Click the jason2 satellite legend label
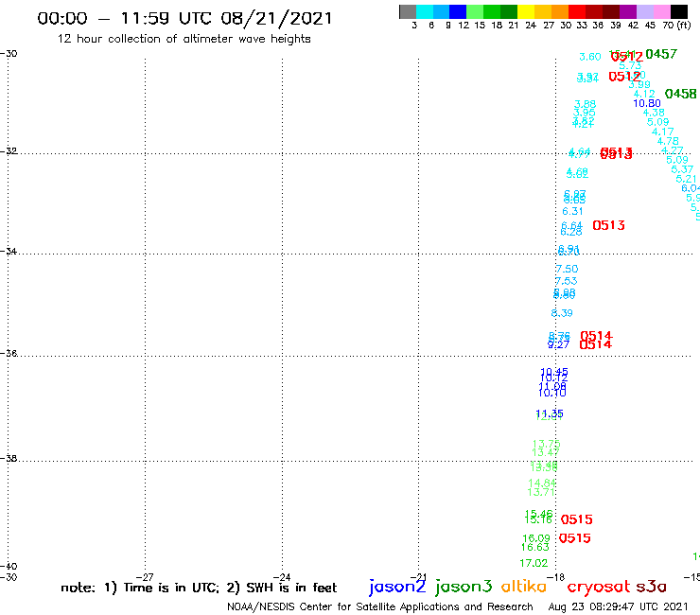Screen dimensions: 700x615 click(x=397, y=587)
